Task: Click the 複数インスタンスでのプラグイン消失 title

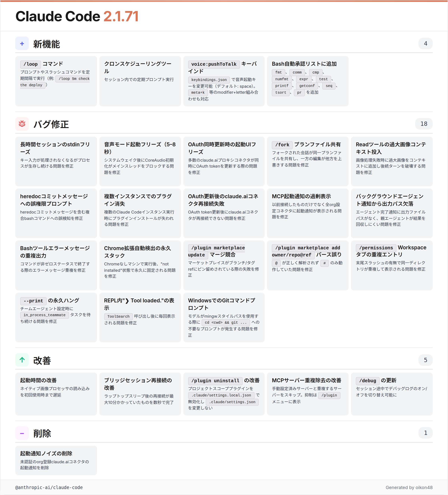Action: pos(138,200)
